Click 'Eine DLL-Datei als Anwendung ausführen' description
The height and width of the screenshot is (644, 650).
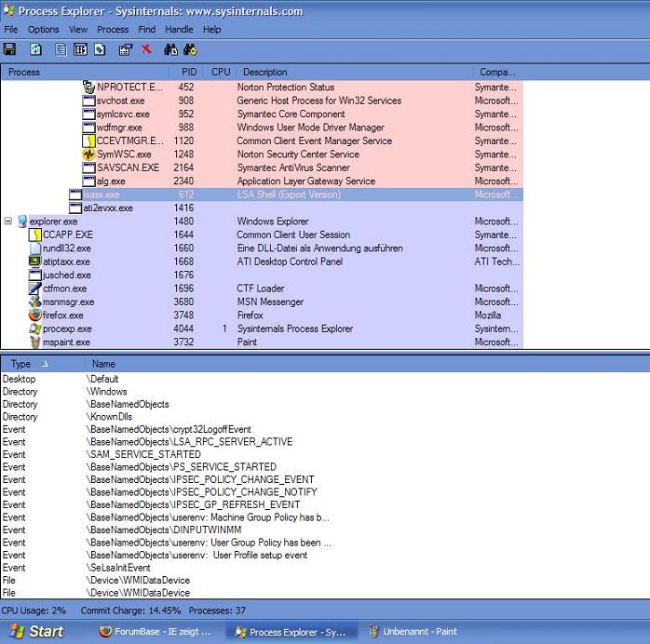(x=319, y=248)
